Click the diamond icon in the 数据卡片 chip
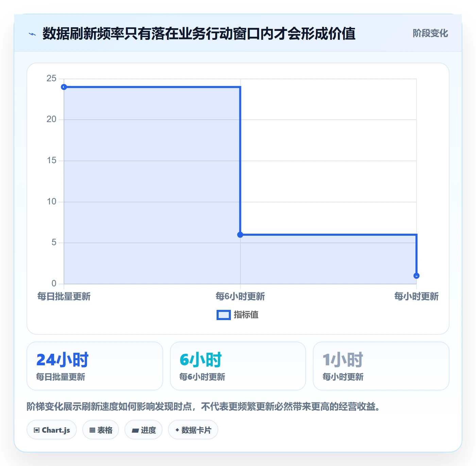This screenshot has height=466, width=476. click(177, 430)
